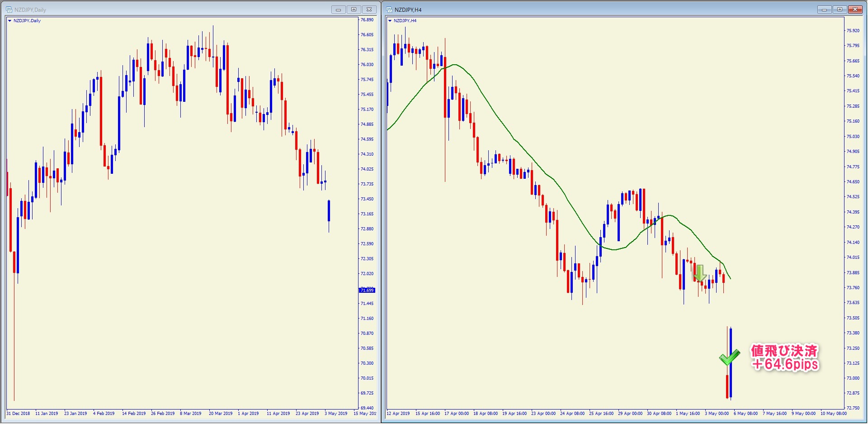Click the NZDJPY,Daily window title icon
Viewport: 868px width, 424px height.
pos(9,10)
